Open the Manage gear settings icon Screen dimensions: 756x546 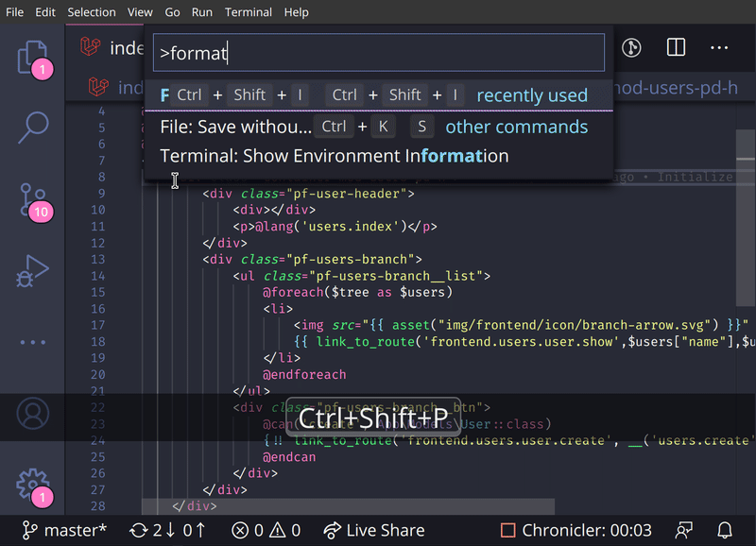coord(32,484)
